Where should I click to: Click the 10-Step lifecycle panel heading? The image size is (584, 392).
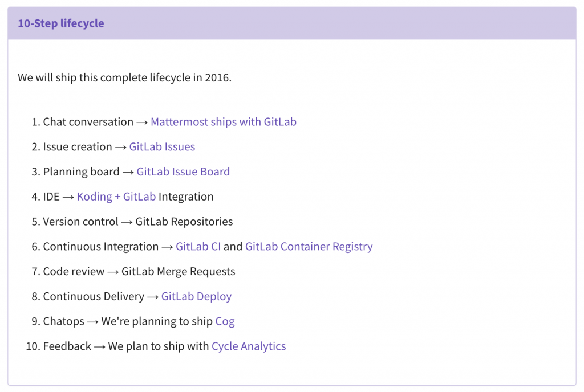pos(61,23)
